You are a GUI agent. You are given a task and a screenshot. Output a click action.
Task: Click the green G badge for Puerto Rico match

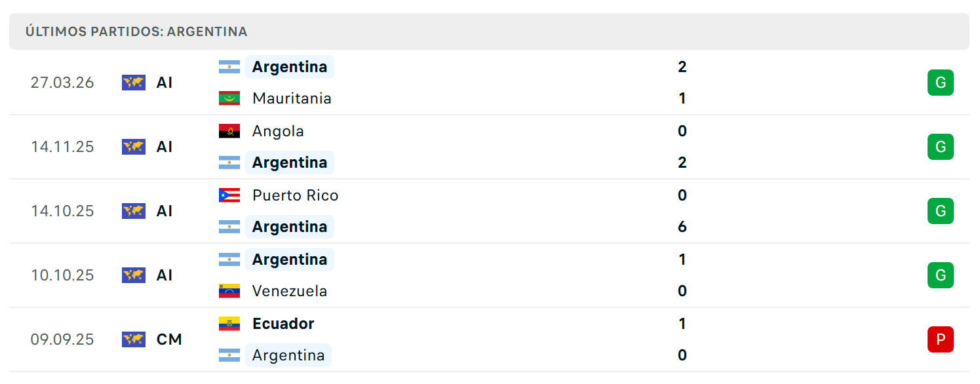pos(941,211)
